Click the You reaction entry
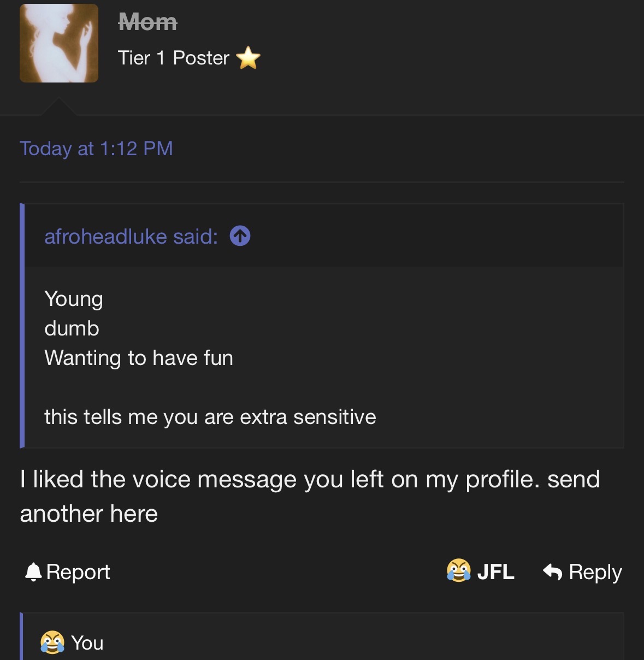644x660 pixels. coord(87,643)
